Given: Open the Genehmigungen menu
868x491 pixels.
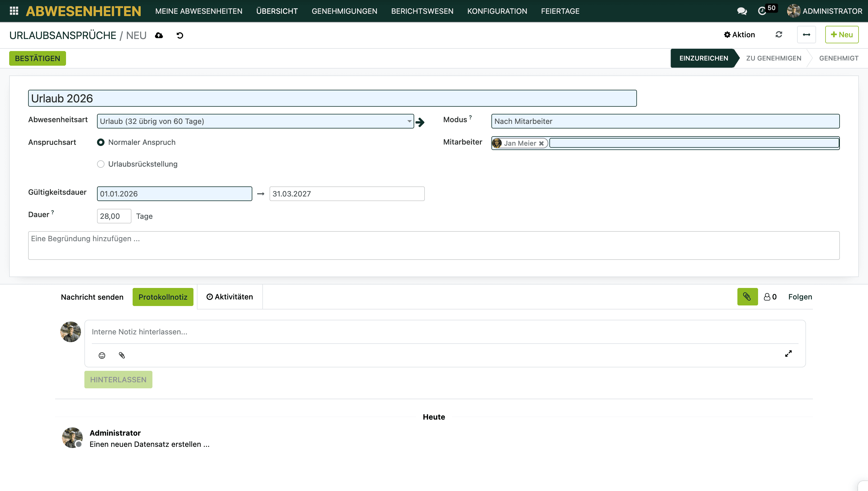Looking at the screenshot, I should pyautogui.click(x=344, y=11).
